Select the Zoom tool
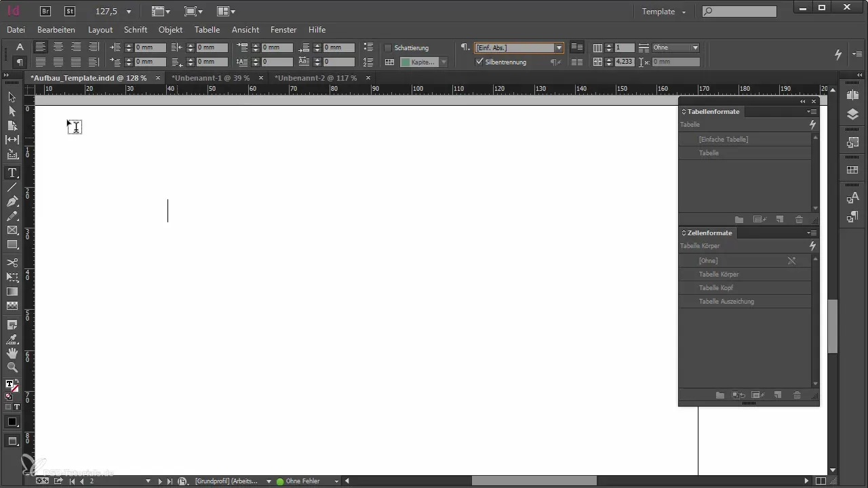Screen dimensions: 868x488 [x=12, y=367]
